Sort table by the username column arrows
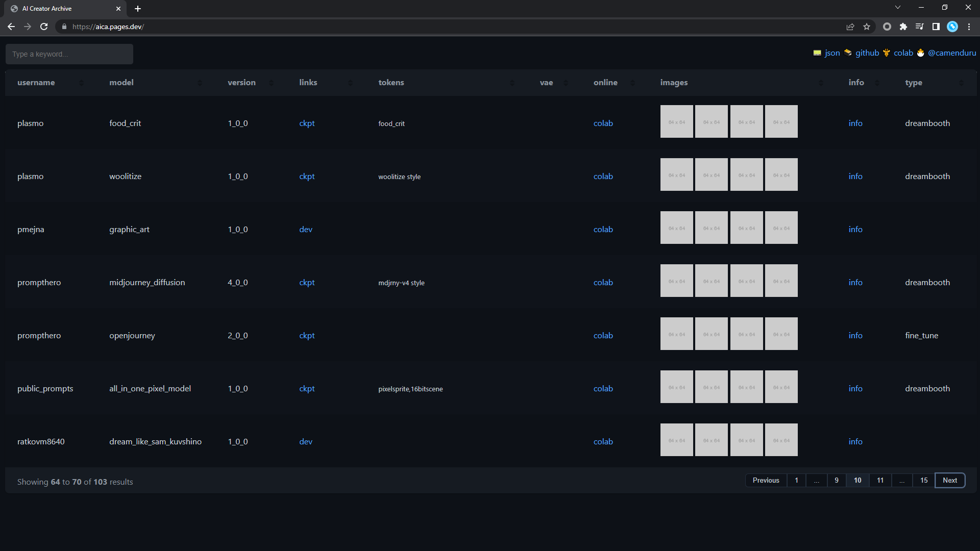Viewport: 980px width, 551px height. [x=81, y=83]
